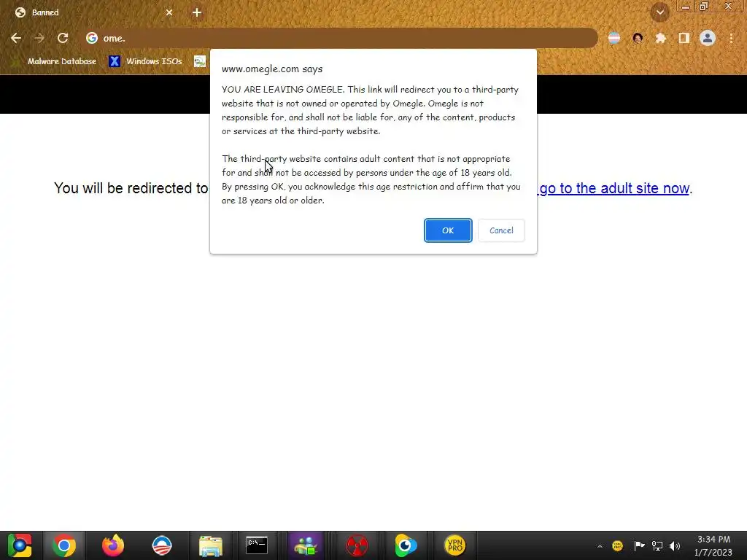
Task: Click the avatar face extension icon
Action: pyautogui.click(x=638, y=38)
